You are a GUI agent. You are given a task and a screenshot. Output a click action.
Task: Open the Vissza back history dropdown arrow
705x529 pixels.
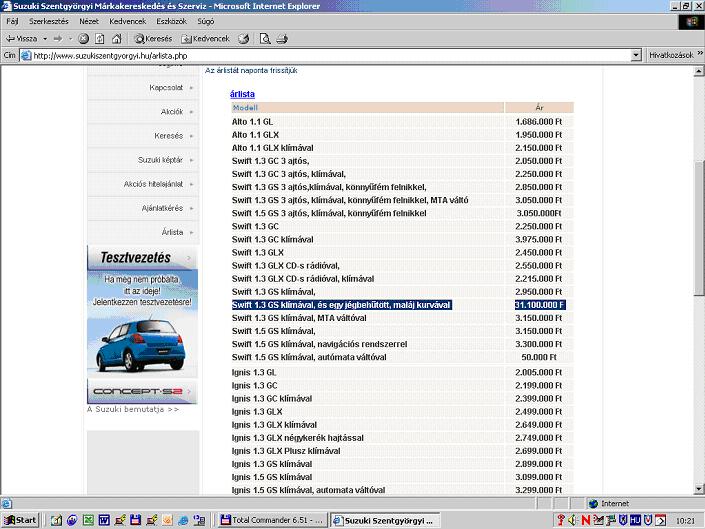45,39
